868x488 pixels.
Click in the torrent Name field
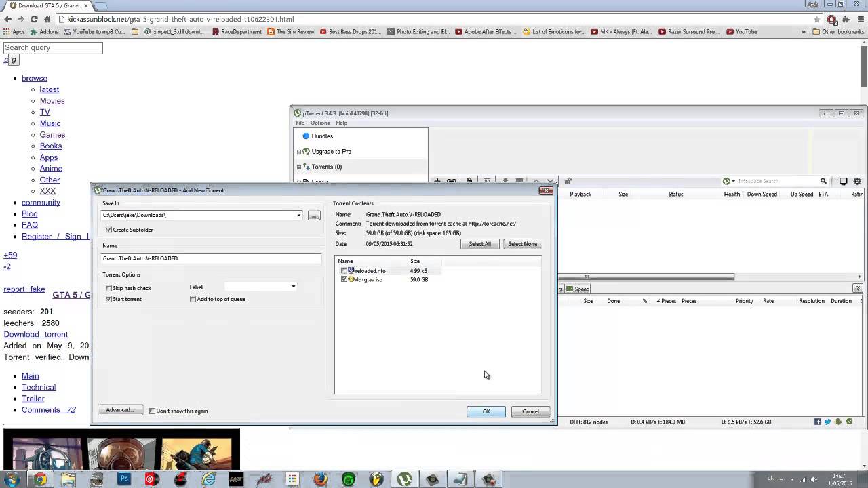(211, 258)
